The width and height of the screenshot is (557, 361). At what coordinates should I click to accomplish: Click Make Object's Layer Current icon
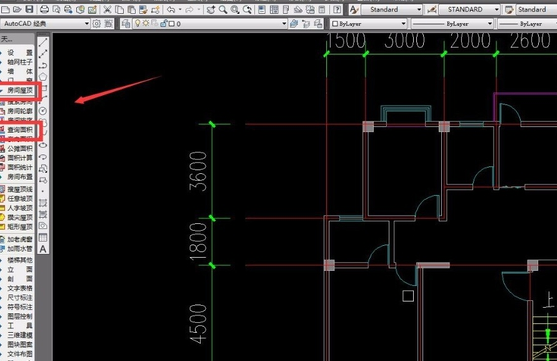pos(294,24)
